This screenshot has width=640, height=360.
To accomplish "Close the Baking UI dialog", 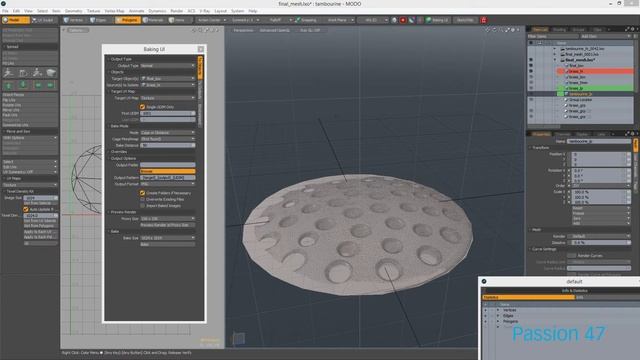I will coord(201,49).
